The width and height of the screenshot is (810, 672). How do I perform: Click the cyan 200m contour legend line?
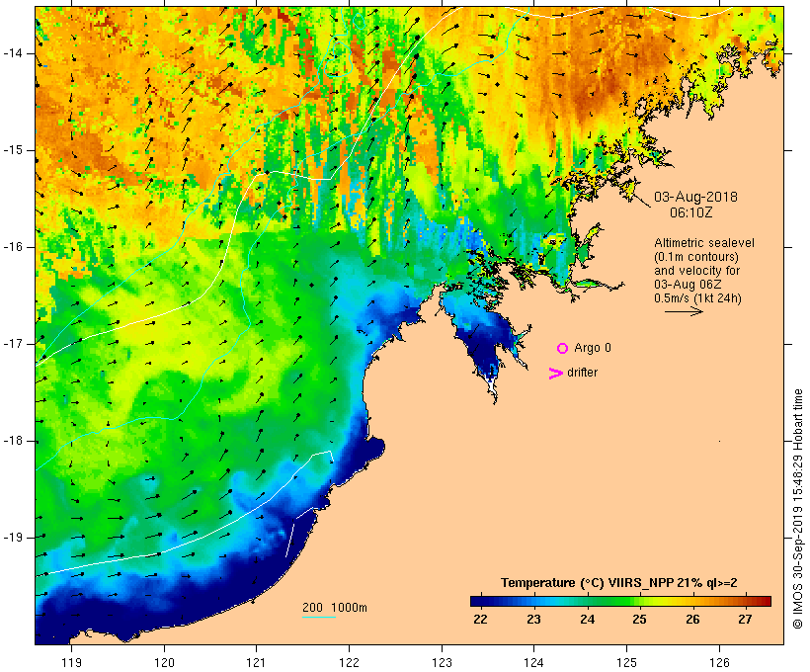tap(319, 617)
